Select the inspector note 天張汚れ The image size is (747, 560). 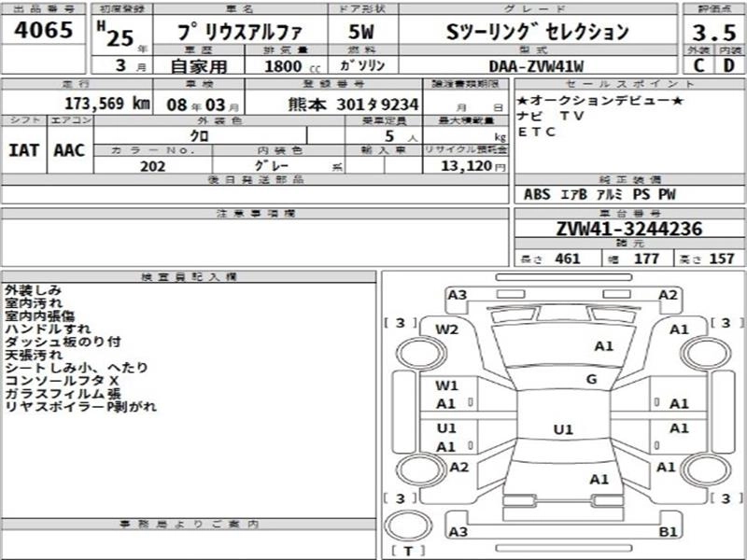click(34, 355)
